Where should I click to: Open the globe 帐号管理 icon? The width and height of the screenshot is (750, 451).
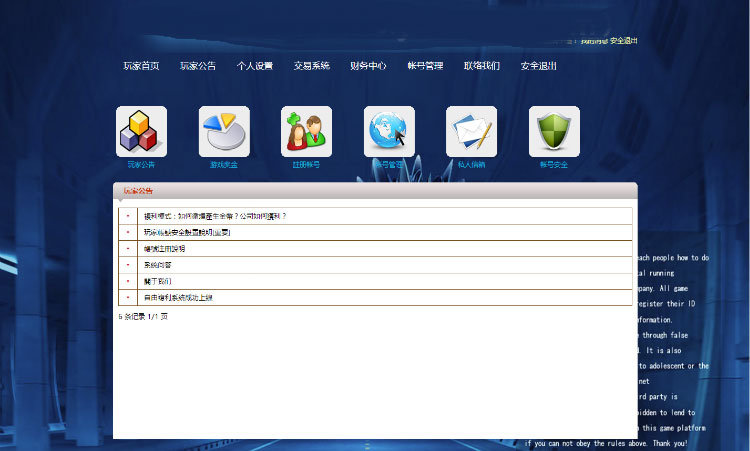click(x=389, y=132)
